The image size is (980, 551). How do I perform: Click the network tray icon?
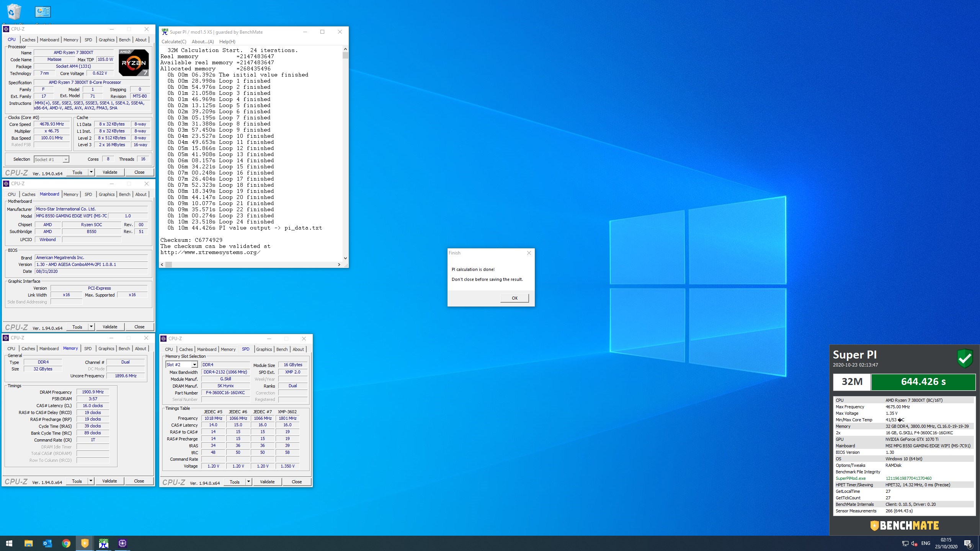click(905, 543)
